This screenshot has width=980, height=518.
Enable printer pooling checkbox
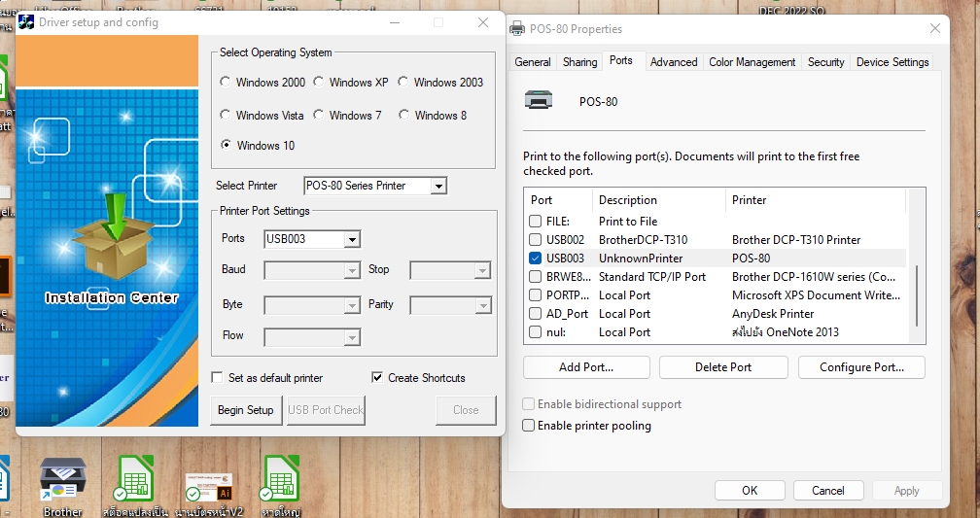click(x=529, y=426)
